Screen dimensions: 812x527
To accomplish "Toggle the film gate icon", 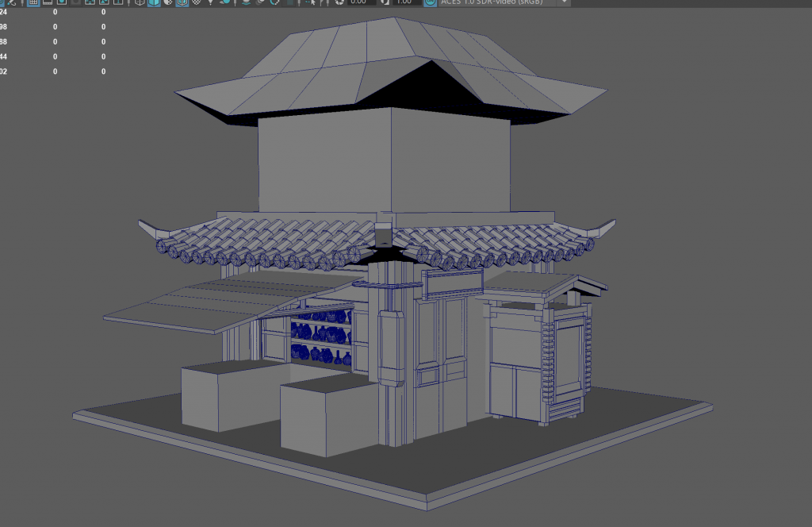I will click(x=48, y=2).
